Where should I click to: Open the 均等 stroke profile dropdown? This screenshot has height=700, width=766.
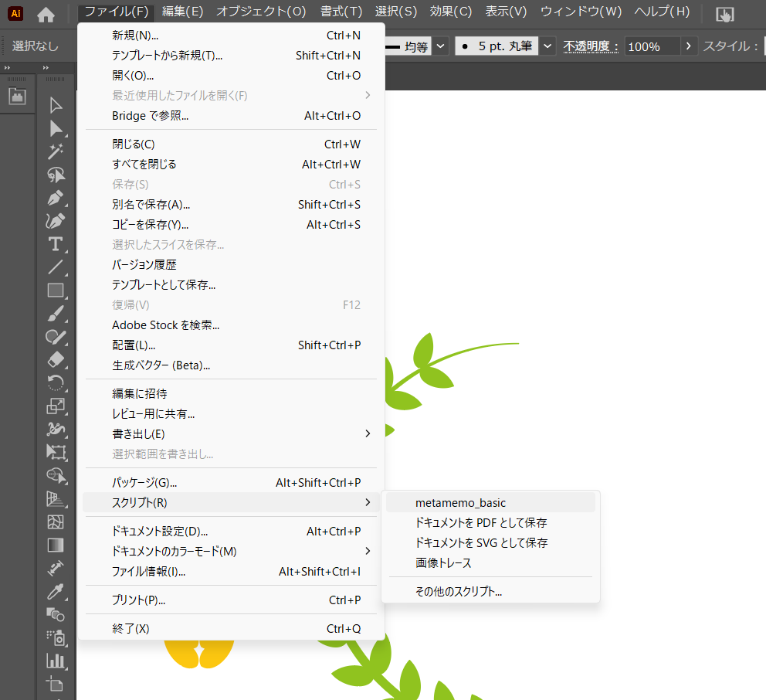441,46
